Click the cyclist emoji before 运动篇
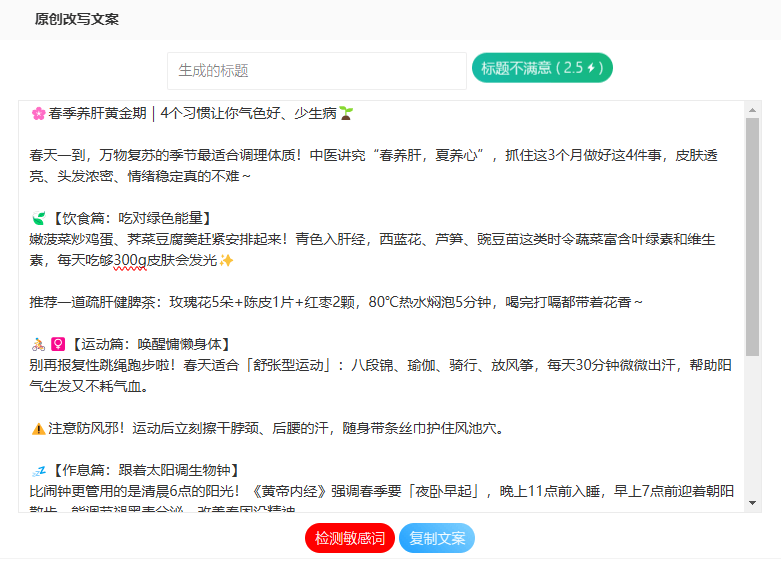Image resolution: width=781 pixels, height=567 pixels. (38, 344)
